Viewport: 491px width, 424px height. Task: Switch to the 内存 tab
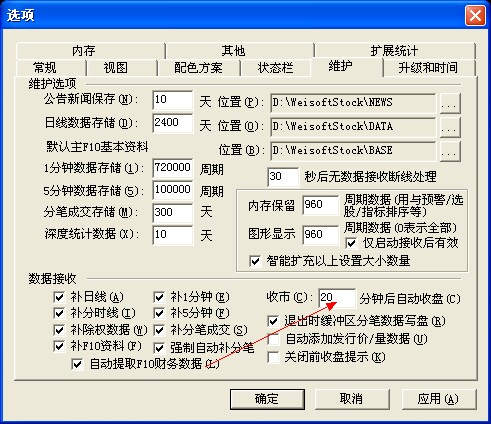pyautogui.click(x=90, y=51)
